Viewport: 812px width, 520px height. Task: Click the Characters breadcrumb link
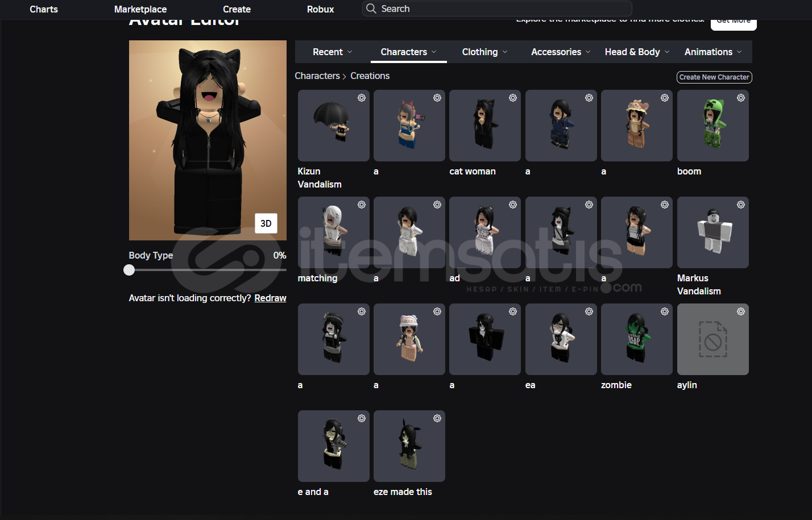coord(317,76)
